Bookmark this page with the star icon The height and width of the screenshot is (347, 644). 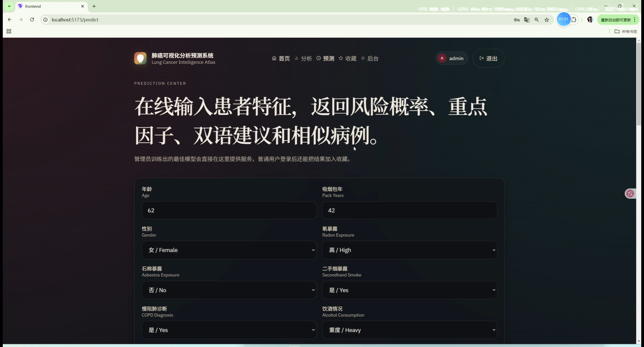[x=547, y=20]
